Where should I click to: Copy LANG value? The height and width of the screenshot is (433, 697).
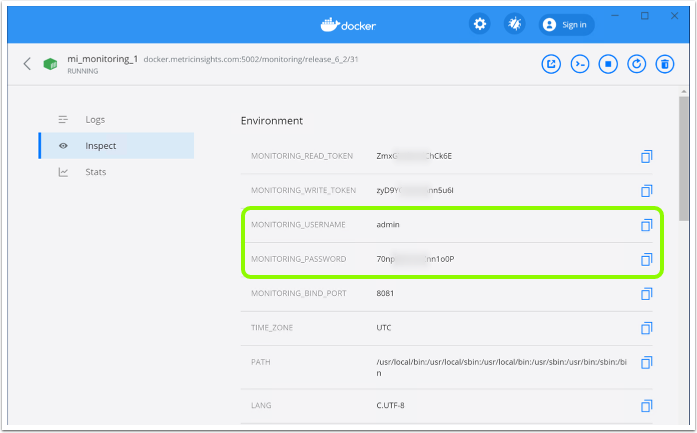[x=646, y=406]
